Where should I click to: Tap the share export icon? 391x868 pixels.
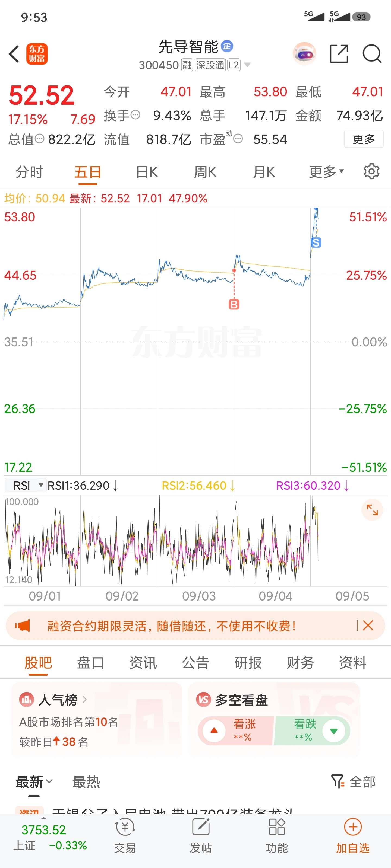pos(339,54)
